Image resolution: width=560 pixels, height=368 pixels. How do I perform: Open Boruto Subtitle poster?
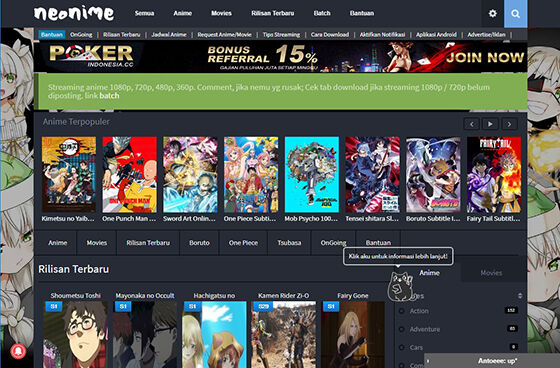[433, 175]
